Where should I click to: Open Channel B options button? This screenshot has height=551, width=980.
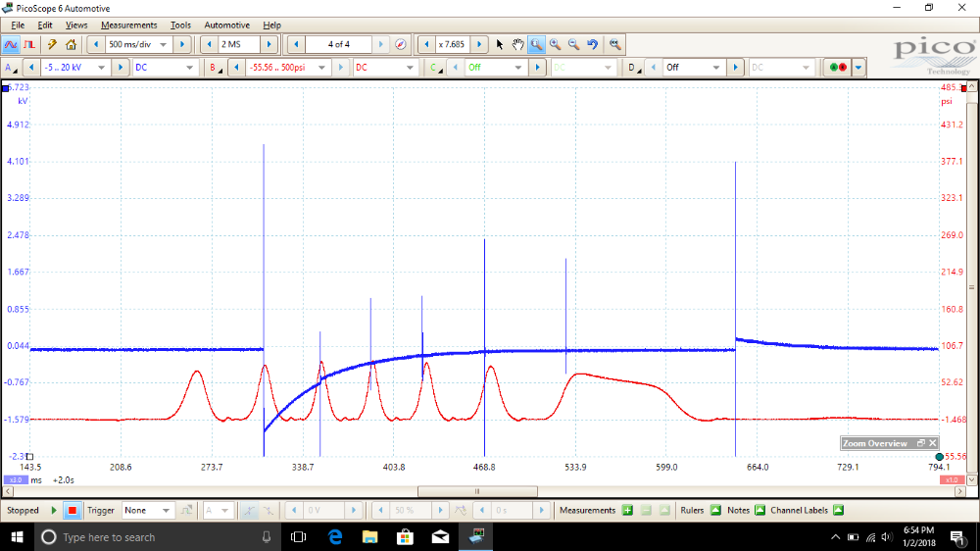click(215, 68)
